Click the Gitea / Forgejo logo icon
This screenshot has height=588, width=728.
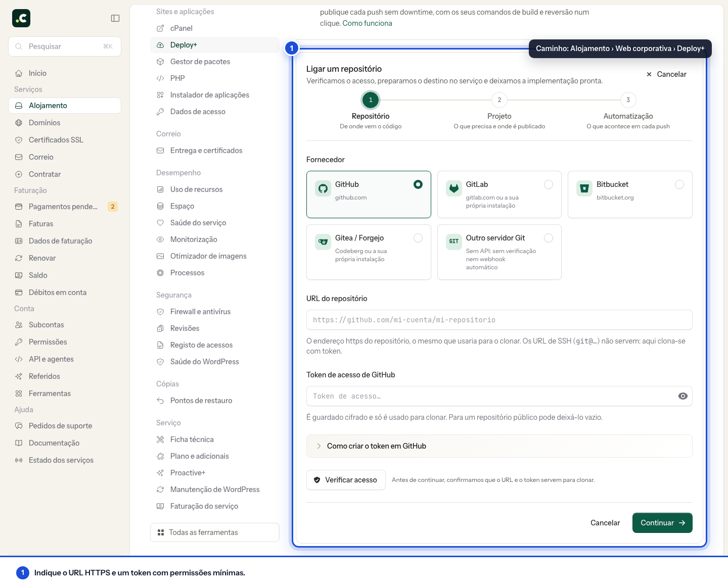323,242
